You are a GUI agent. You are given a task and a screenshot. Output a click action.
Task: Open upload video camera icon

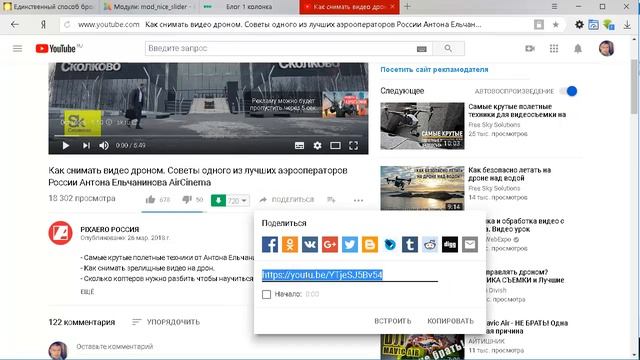(x=530, y=49)
